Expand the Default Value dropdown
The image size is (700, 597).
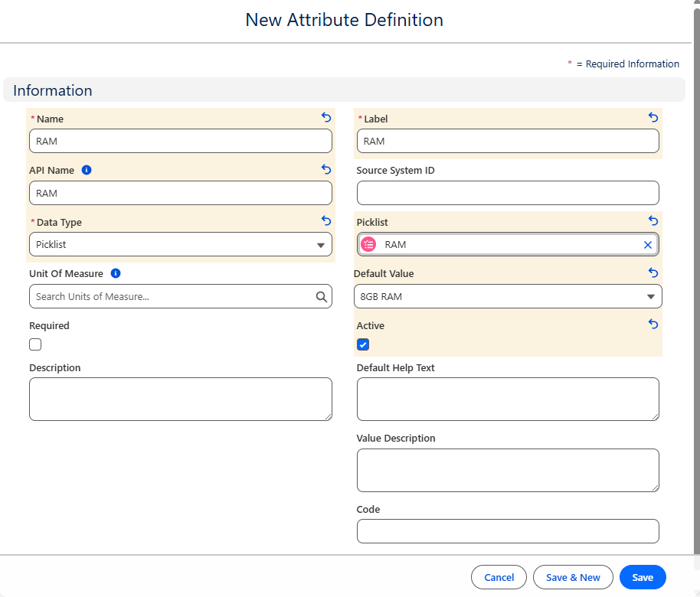508,296
